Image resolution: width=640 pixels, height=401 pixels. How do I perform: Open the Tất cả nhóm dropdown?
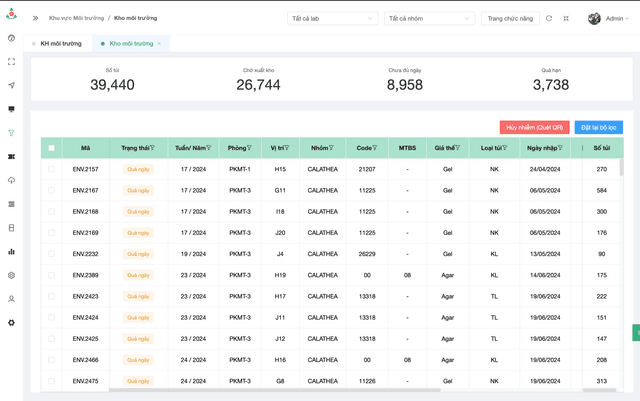click(x=429, y=18)
